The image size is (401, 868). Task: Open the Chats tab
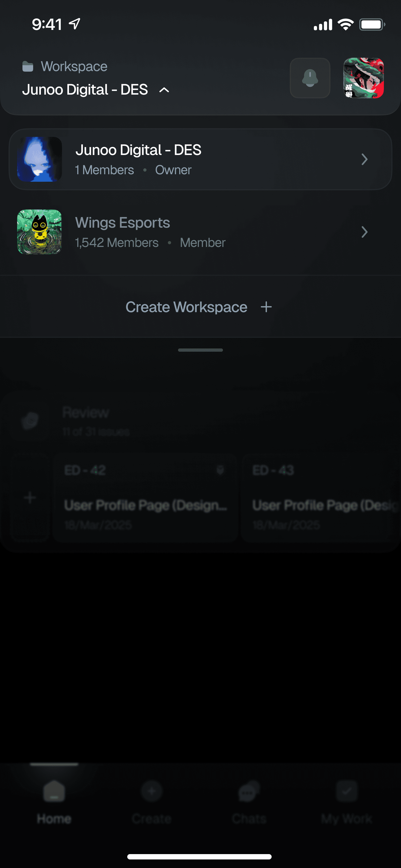click(x=249, y=803)
